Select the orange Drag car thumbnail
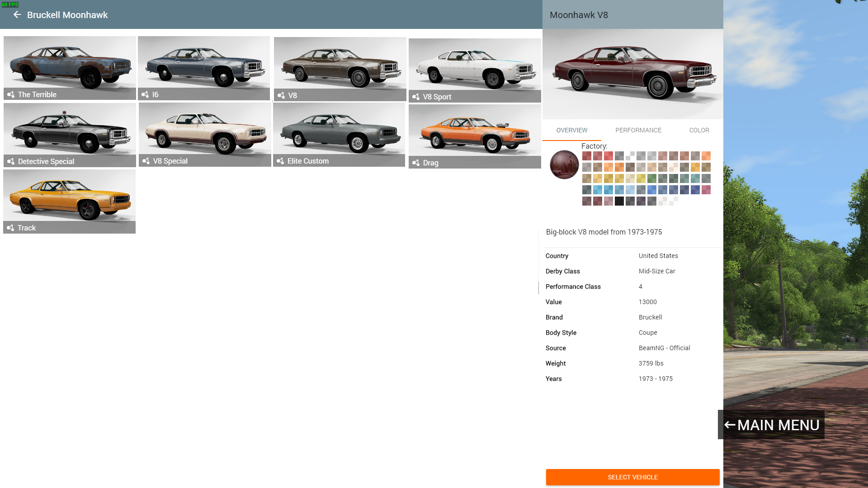This screenshot has height=488, width=868. (475, 136)
